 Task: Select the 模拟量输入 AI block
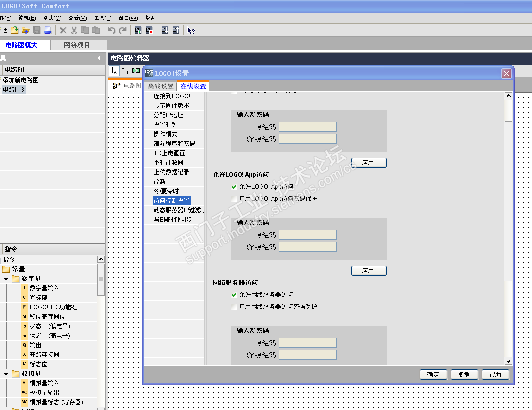tap(44, 383)
